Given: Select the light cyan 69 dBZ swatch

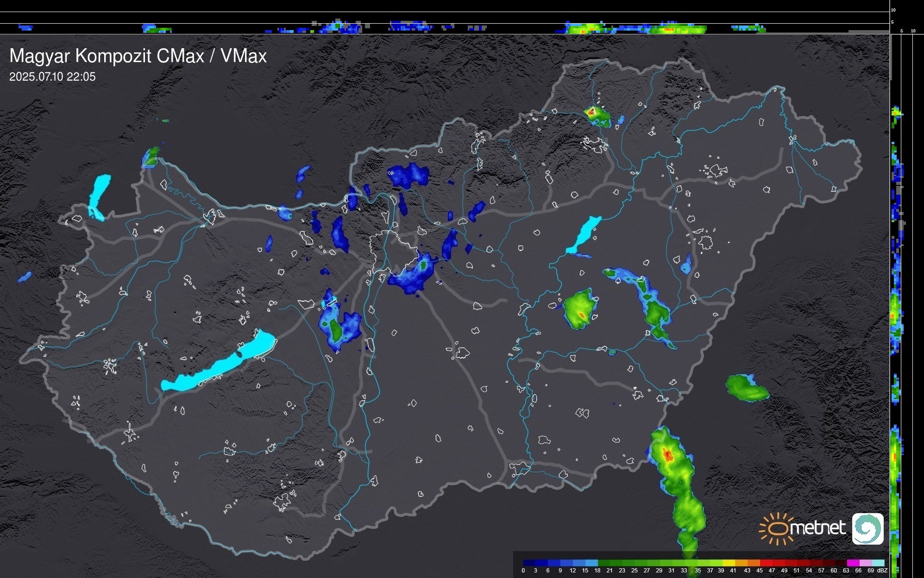Looking at the screenshot, I should [878, 563].
